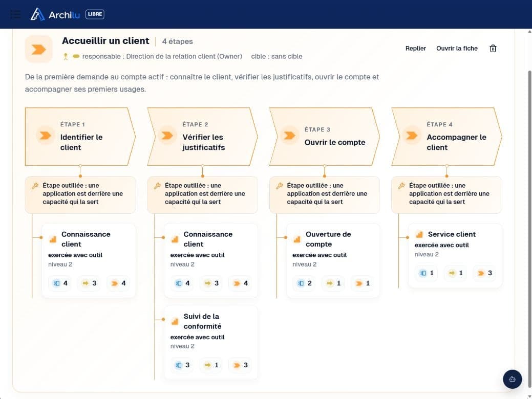Click the 4 étapes count

point(178,41)
